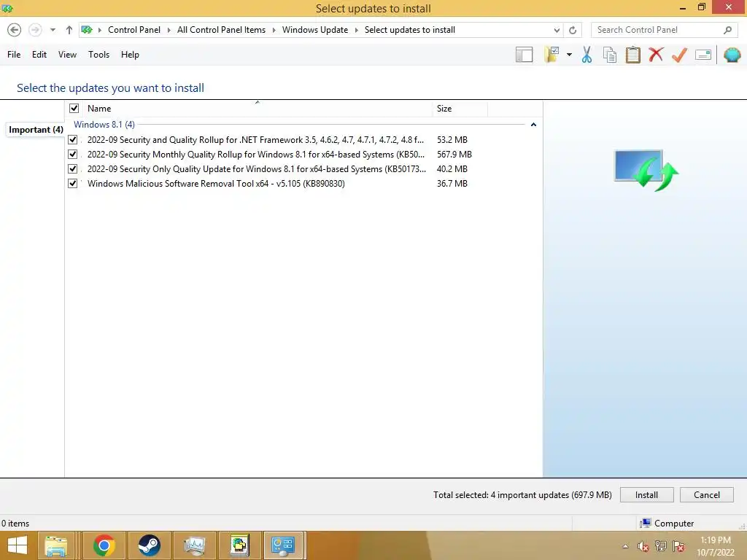Open the folder options dropdown arrow
The height and width of the screenshot is (560, 747).
point(569,55)
